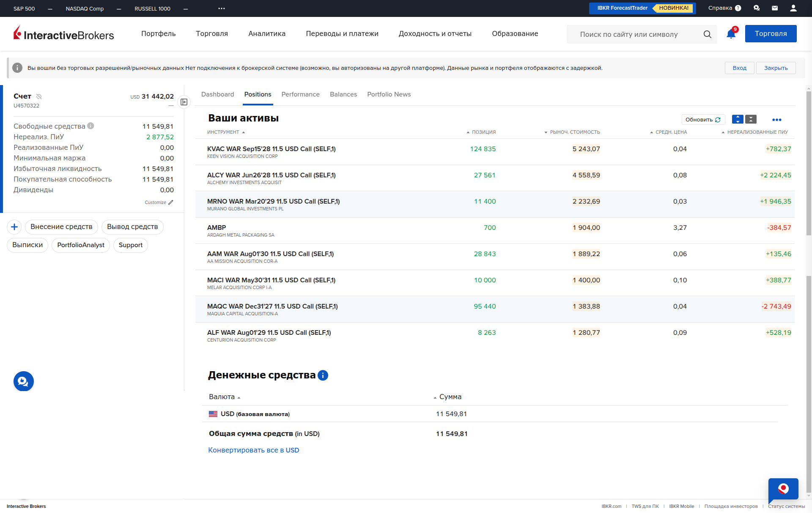Open the user profile icon
The width and height of the screenshot is (812, 513).
[793, 8]
